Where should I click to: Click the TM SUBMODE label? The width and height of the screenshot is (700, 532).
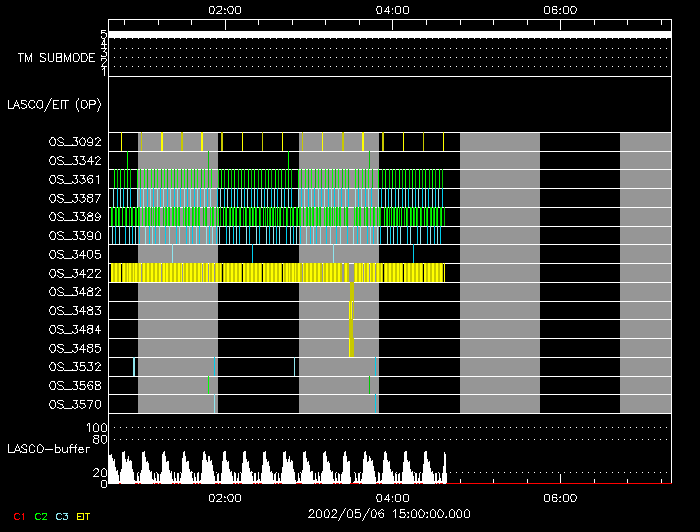click(x=56, y=57)
